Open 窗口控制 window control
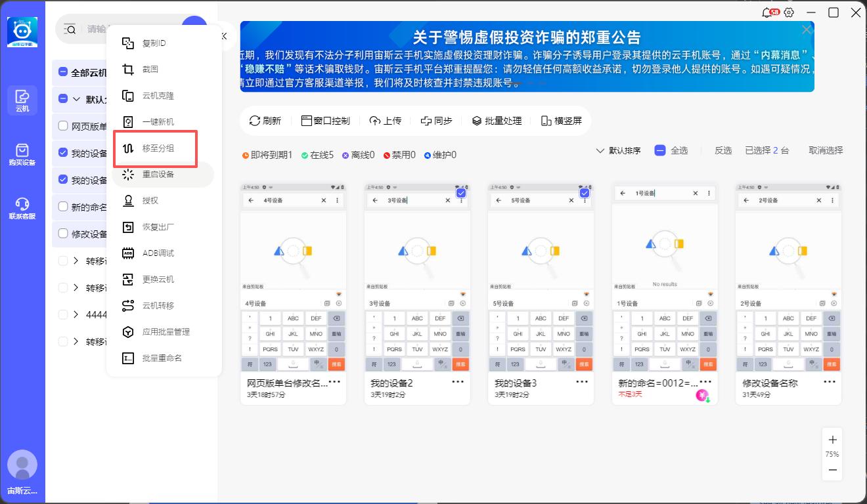 tap(326, 121)
